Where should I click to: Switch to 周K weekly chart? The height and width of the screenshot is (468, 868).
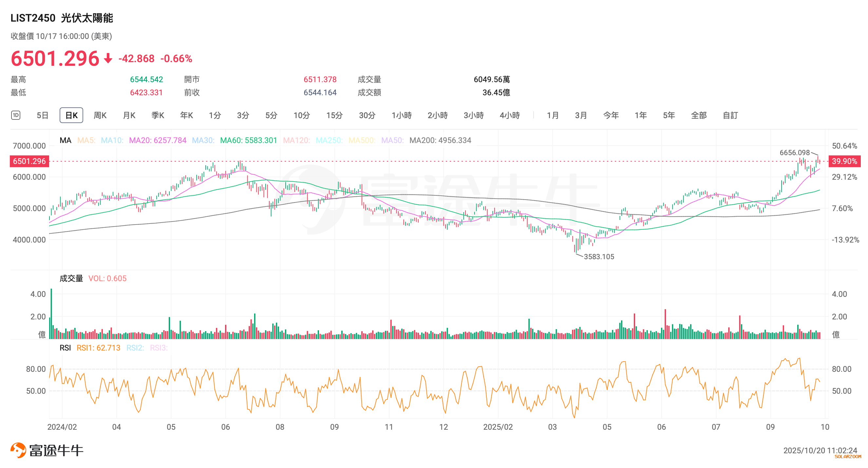tap(100, 116)
